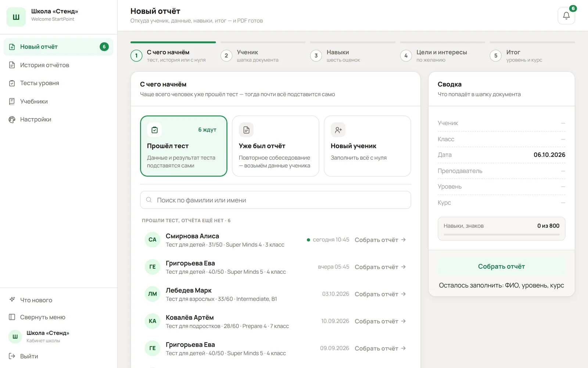
Task: Click Собрать отчёт for Смирнова Алиса
Action: coord(380,240)
